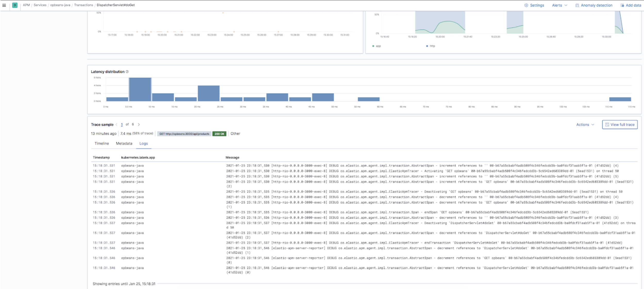Open the opbeans-java breadcrumb link
644x289 pixels.
[x=60, y=5]
